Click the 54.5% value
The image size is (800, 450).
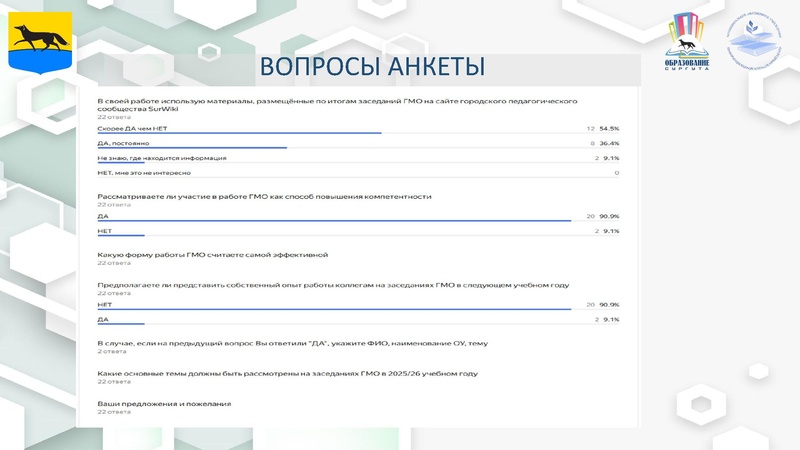tap(609, 129)
